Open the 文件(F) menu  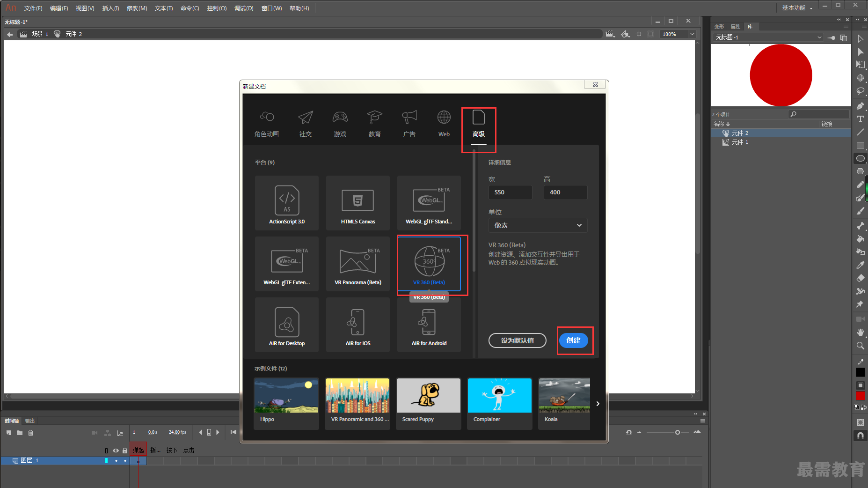tap(33, 8)
